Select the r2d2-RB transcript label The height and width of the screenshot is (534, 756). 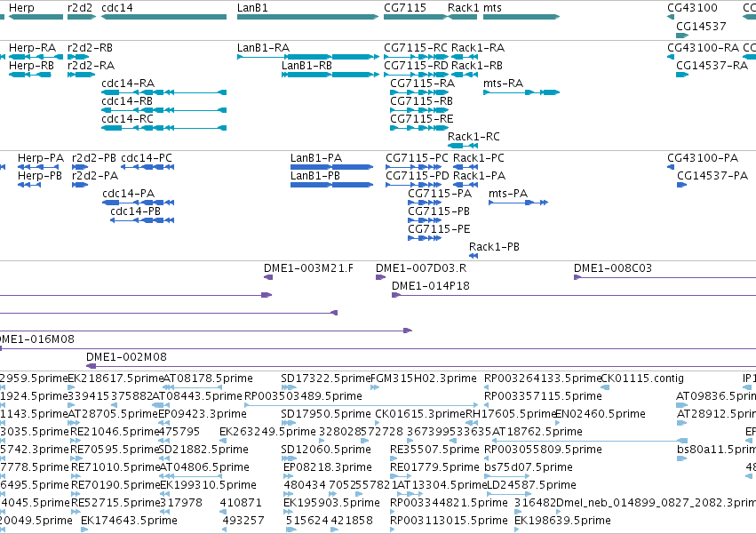click(90, 48)
